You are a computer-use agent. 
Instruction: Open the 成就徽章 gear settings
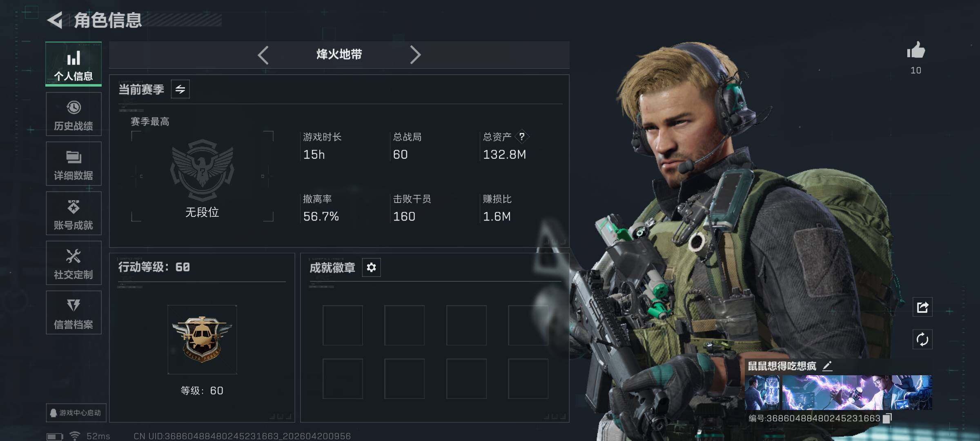[x=371, y=267]
